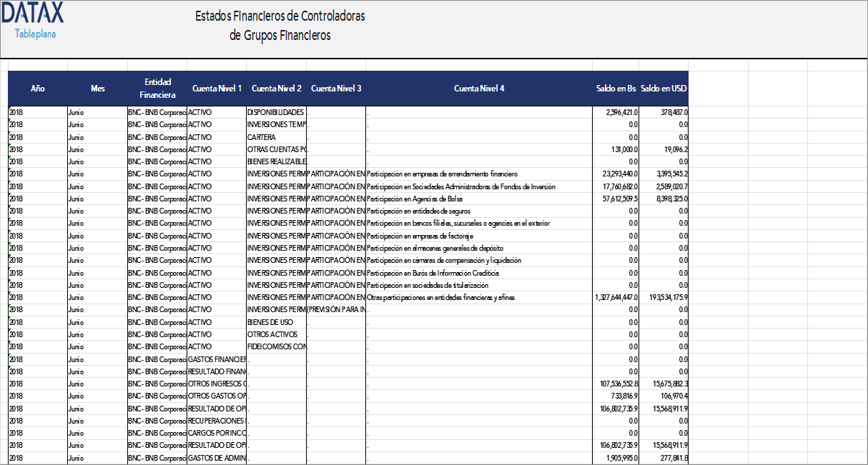The width and height of the screenshot is (868, 465).
Task: Select the CARTERA cell under Cuenta Nivel 2
Action: [x=261, y=137]
